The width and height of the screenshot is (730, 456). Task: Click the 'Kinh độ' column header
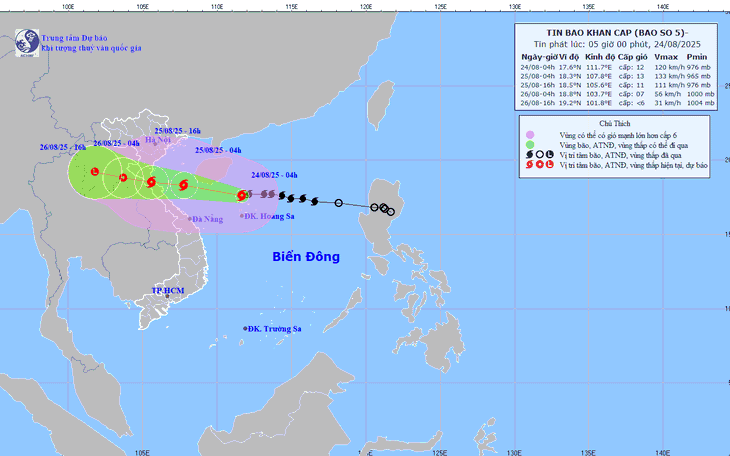point(600,57)
